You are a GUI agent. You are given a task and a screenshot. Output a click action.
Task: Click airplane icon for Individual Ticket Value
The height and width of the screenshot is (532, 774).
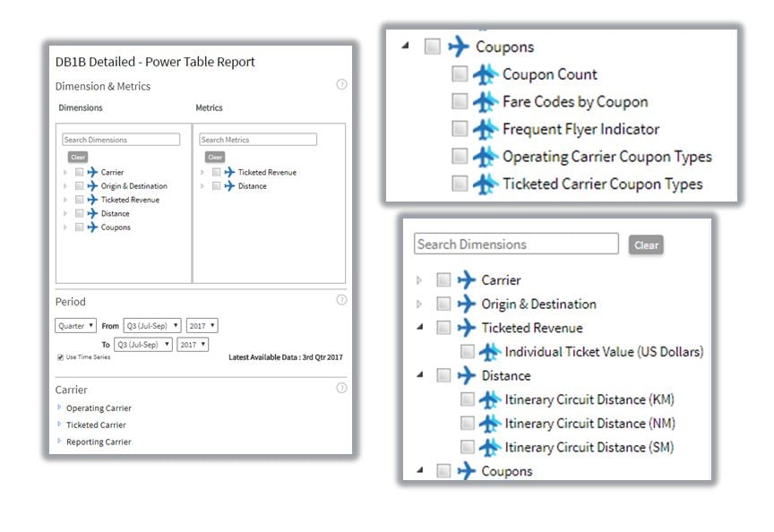click(x=489, y=352)
